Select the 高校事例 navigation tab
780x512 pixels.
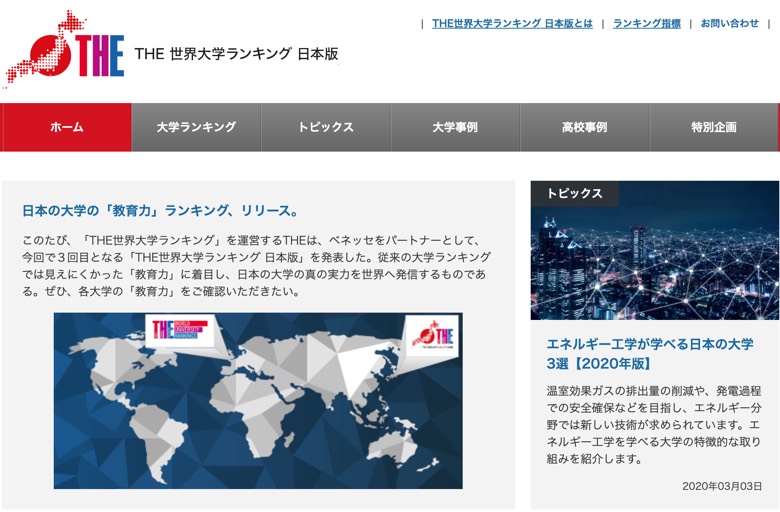tap(585, 127)
